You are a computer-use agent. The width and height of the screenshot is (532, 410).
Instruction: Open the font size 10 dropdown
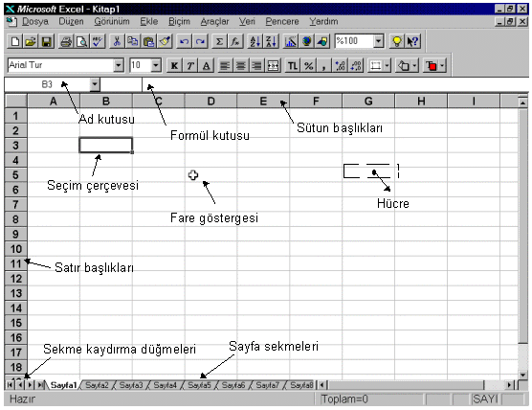156,65
